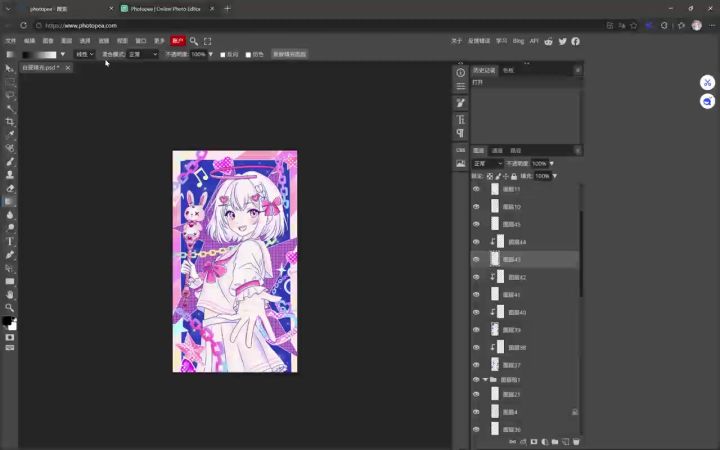This screenshot has width=720, height=450.
Task: Open the Reddit link icon
Action: coord(549,41)
